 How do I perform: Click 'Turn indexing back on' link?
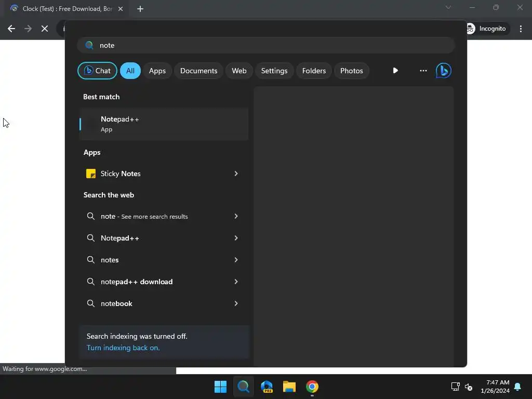pos(123,348)
